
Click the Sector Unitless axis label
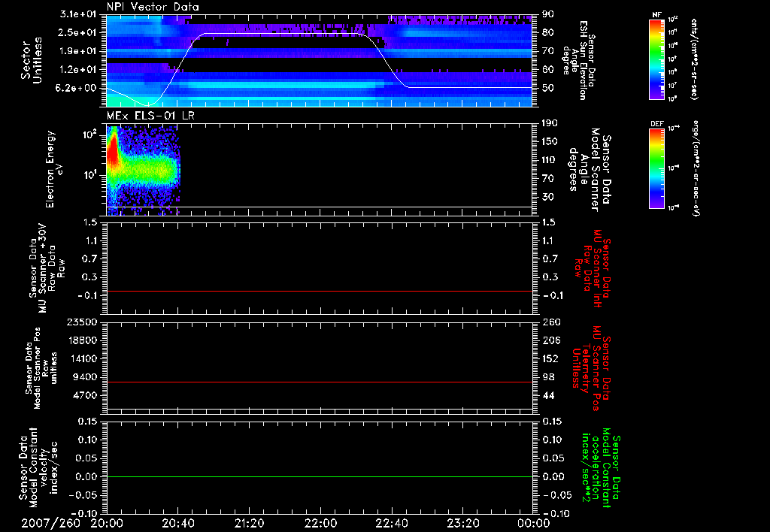coord(32,60)
